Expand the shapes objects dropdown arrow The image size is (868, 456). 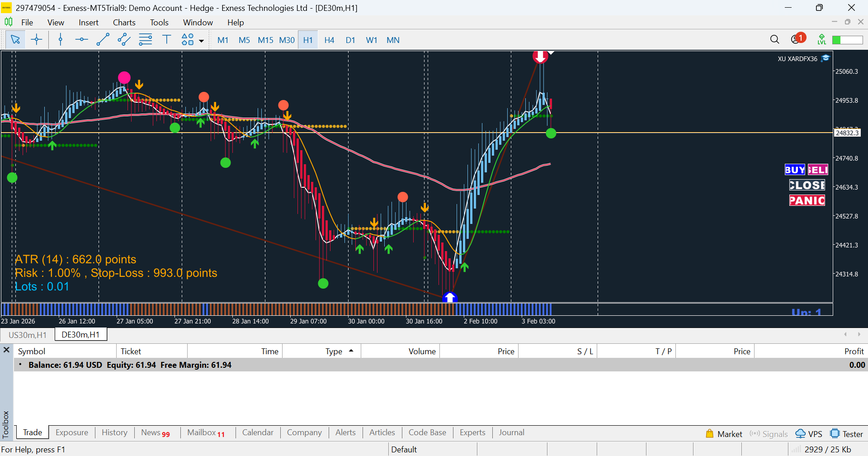tap(202, 41)
